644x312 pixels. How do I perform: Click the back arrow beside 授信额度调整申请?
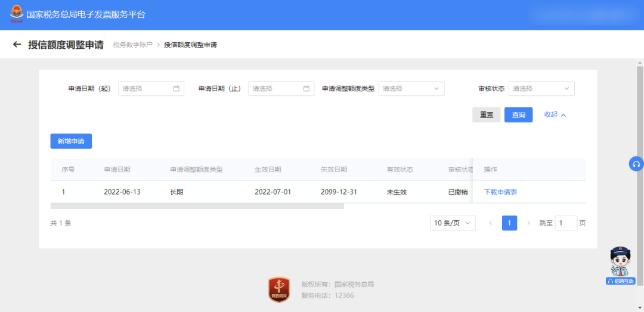(17, 45)
